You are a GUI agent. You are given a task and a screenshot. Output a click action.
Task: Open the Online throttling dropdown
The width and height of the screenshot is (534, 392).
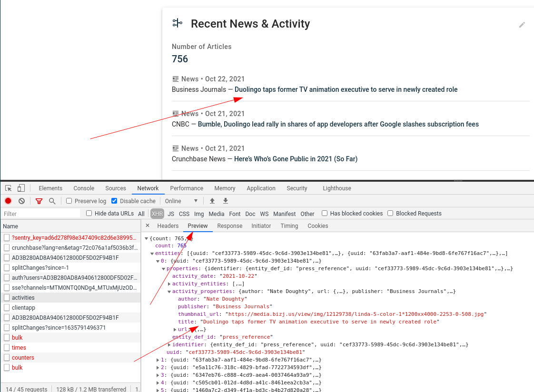181,201
